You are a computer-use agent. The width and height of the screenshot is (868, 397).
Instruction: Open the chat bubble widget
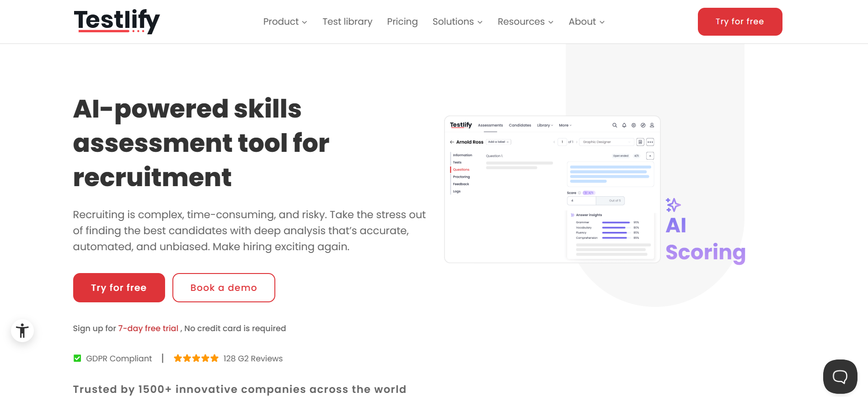coord(840,376)
